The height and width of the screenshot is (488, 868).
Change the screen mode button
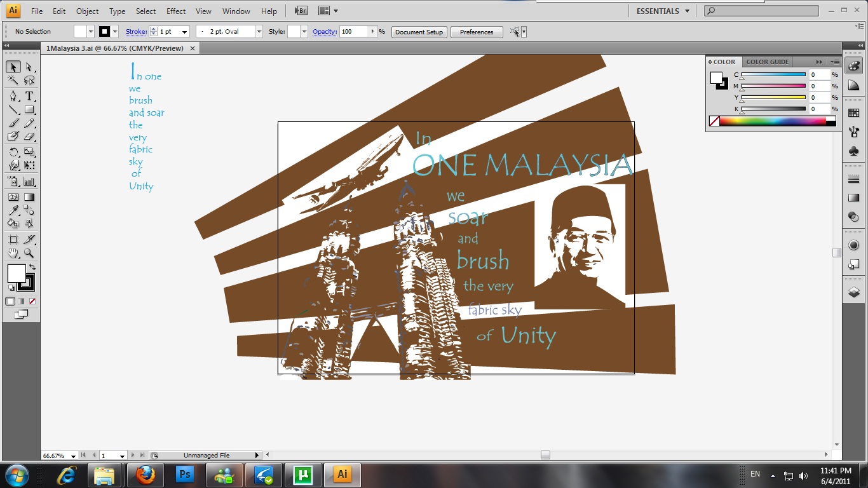(x=21, y=314)
